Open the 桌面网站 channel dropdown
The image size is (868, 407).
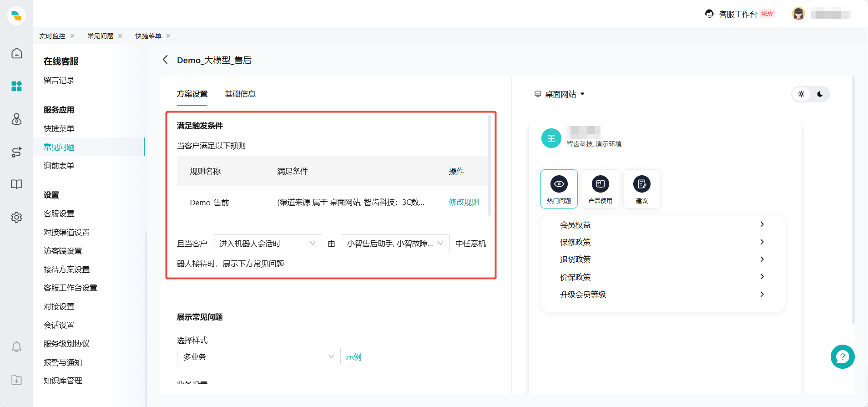[560, 94]
